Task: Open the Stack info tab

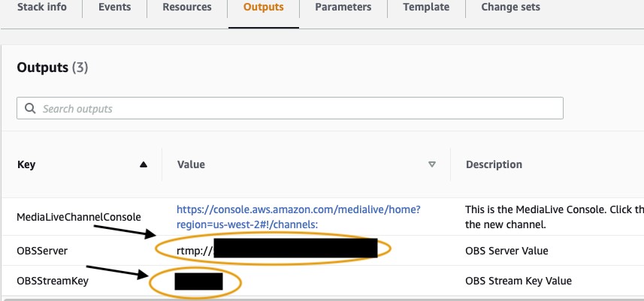Action: pyautogui.click(x=42, y=7)
